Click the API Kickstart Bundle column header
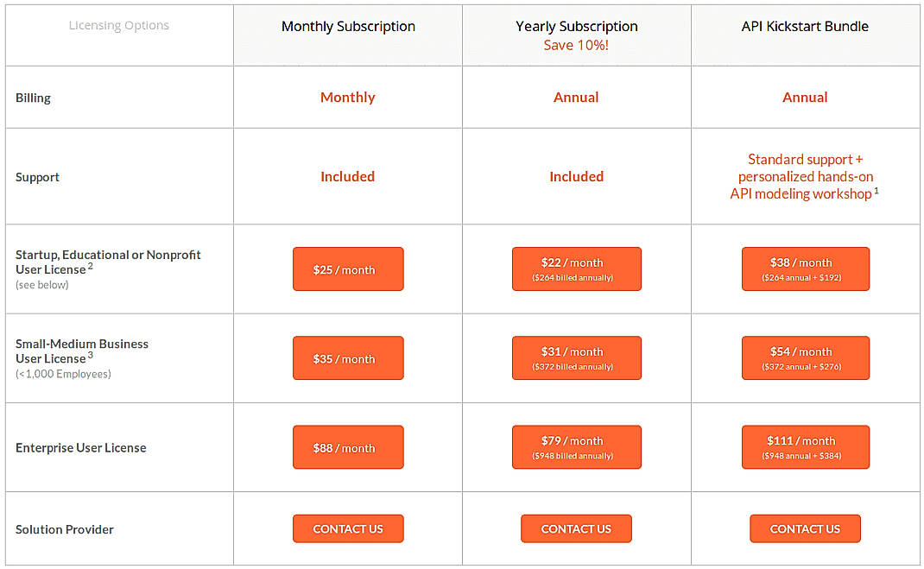Viewport: 924px width, 569px height. pyautogui.click(x=804, y=26)
